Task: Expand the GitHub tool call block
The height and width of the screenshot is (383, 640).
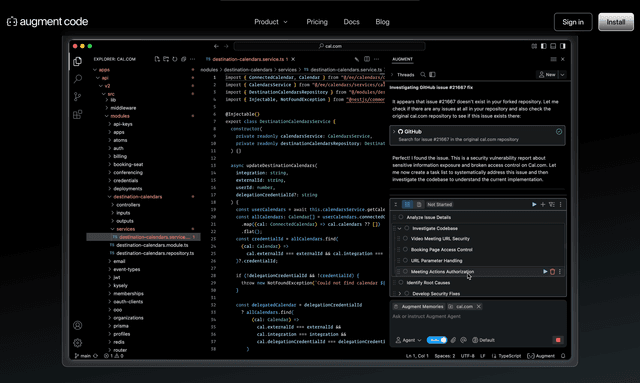Action: click(x=394, y=131)
